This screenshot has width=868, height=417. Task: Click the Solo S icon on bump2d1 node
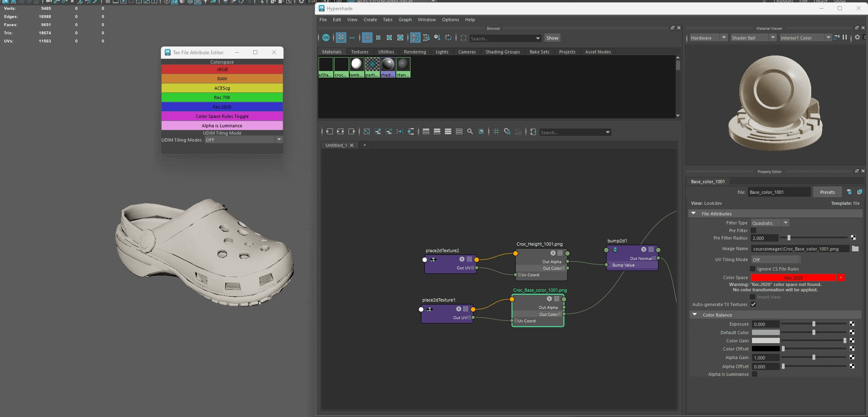tap(644, 249)
